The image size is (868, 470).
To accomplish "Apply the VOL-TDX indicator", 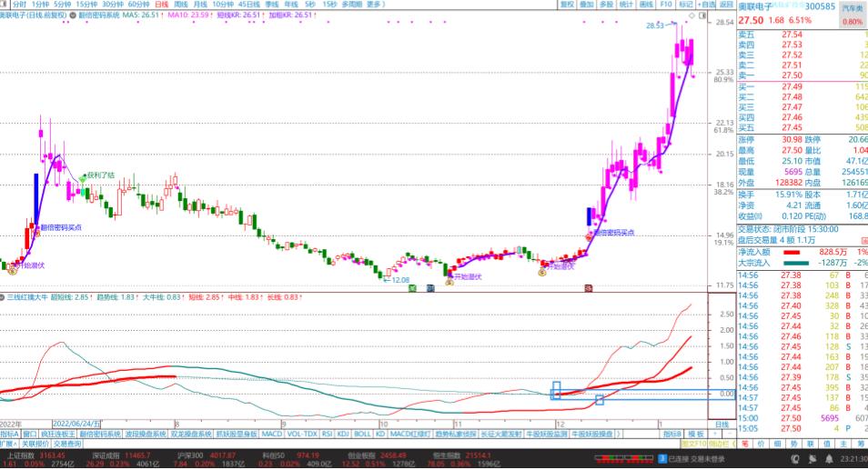I will pyautogui.click(x=302, y=434).
